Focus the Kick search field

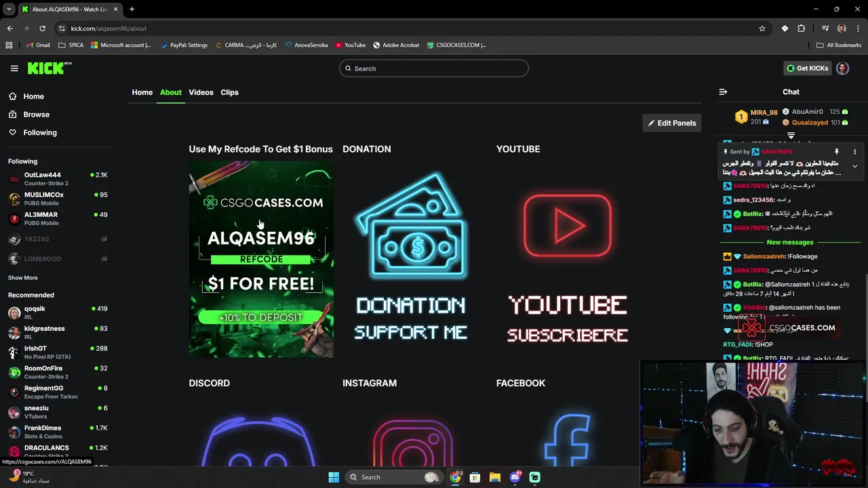click(434, 68)
